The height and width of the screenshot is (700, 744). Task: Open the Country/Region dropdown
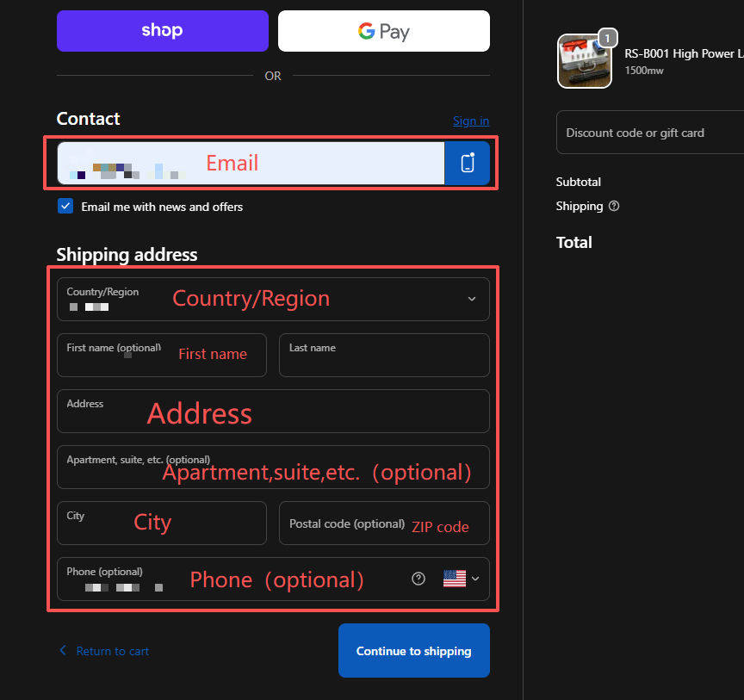[x=272, y=299]
